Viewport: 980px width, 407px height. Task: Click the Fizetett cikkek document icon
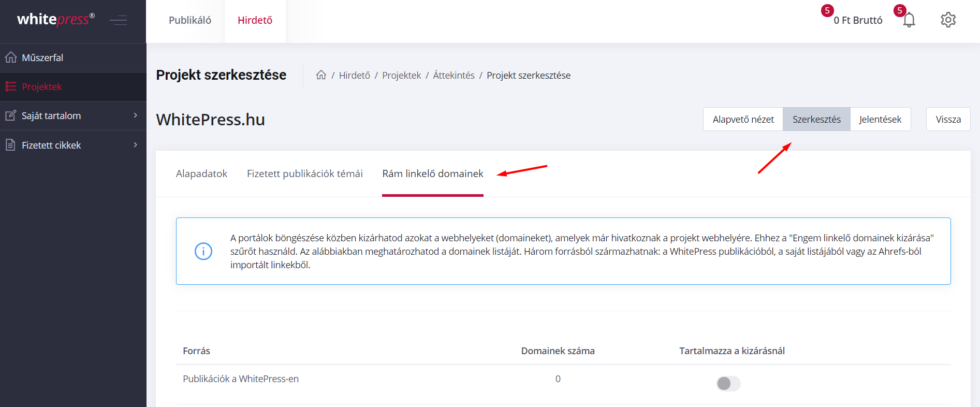[x=11, y=145]
